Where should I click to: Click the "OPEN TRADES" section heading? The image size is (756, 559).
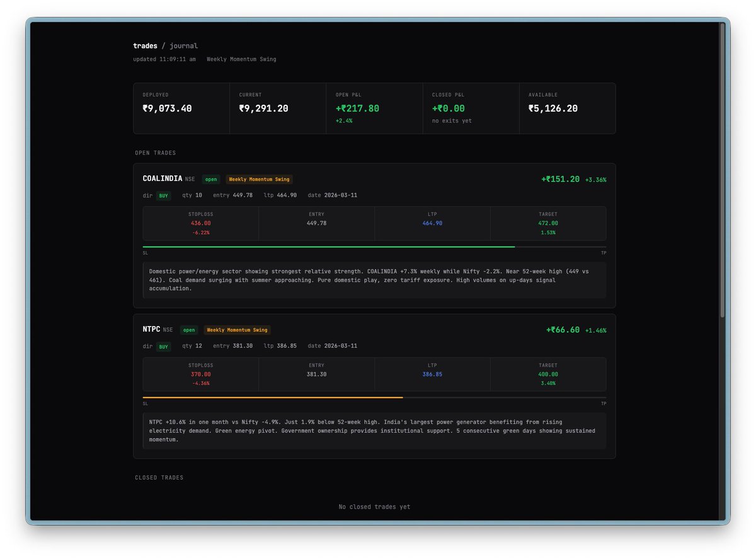[156, 153]
